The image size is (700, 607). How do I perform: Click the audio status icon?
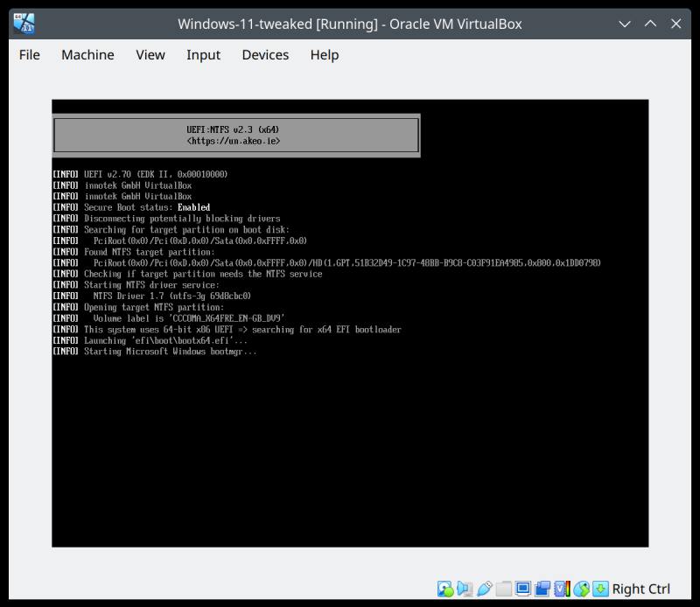(464, 589)
